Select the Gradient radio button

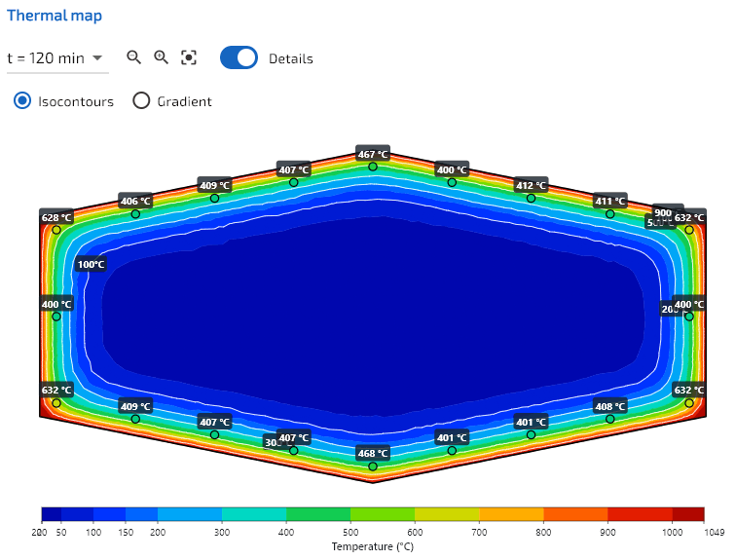point(141,100)
